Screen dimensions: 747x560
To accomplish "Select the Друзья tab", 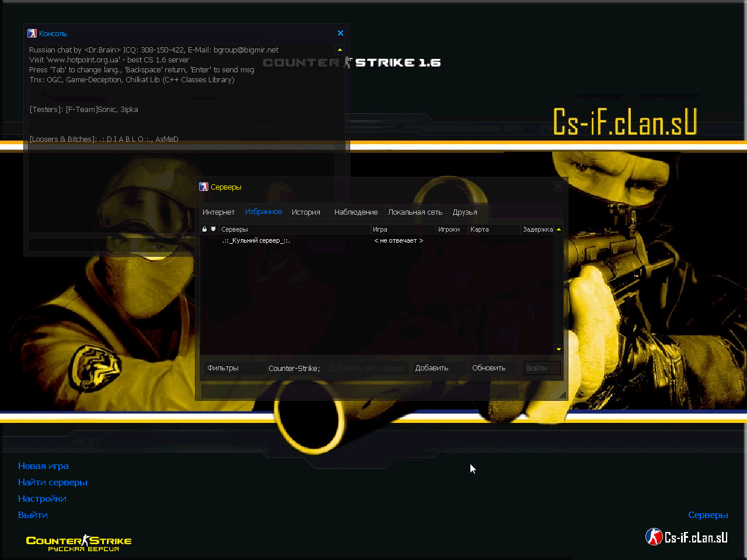I will (465, 212).
